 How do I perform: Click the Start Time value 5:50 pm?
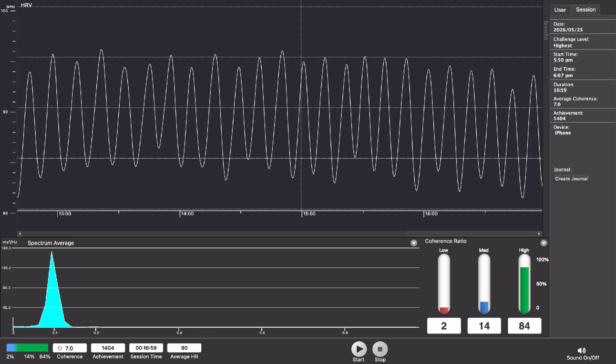[563, 61]
